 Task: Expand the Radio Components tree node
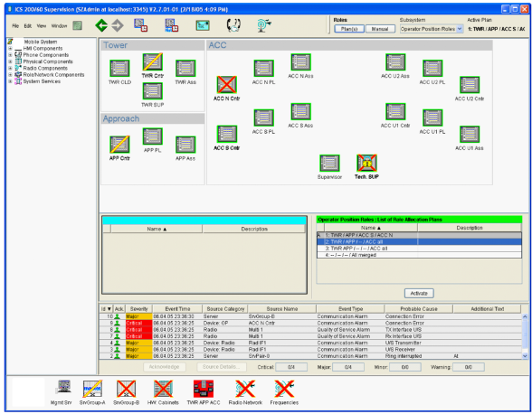(x=10, y=68)
